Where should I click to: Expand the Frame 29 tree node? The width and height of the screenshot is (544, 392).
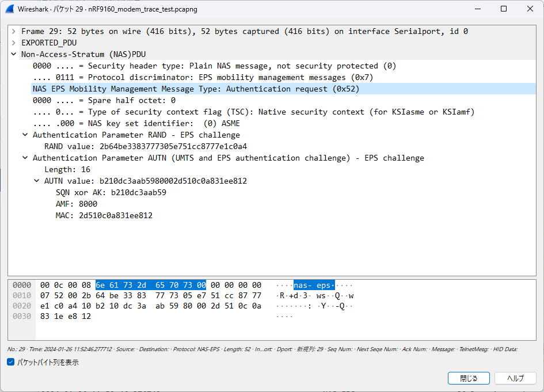point(14,31)
